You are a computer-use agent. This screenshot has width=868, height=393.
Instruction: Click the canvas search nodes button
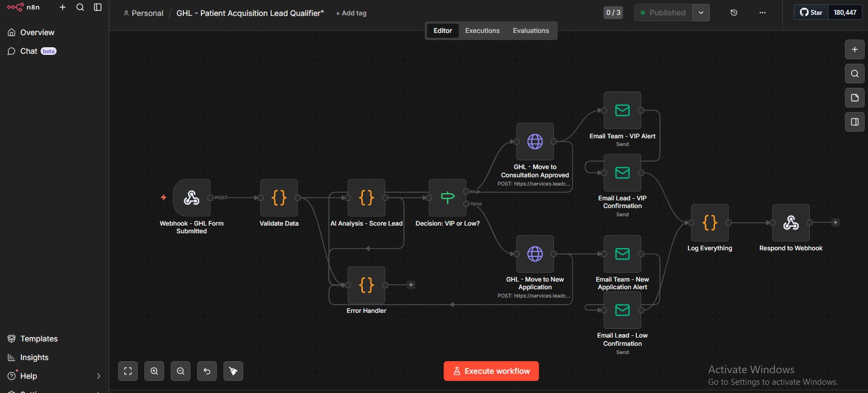tap(855, 74)
